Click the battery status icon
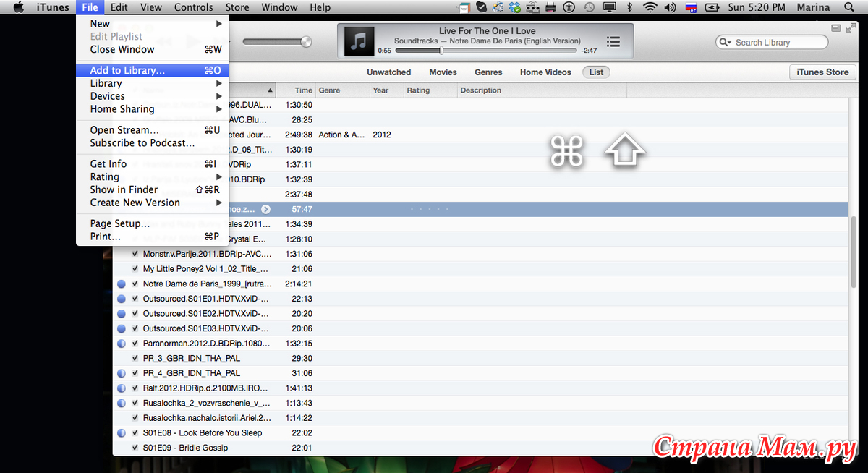The height and width of the screenshot is (473, 868). 711,7
